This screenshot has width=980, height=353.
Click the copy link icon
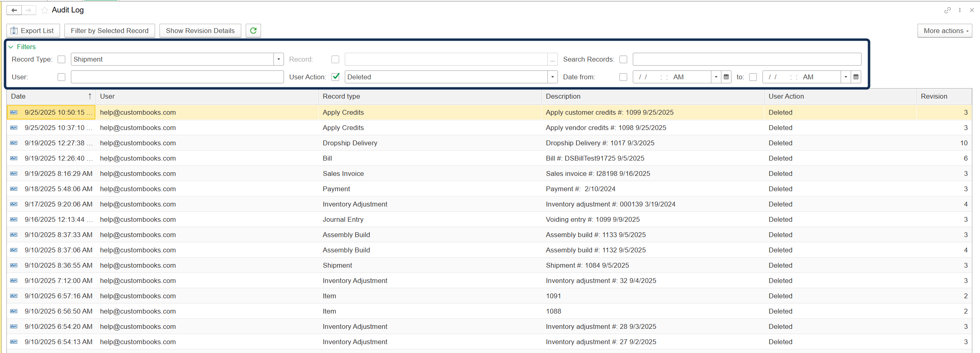(x=947, y=10)
